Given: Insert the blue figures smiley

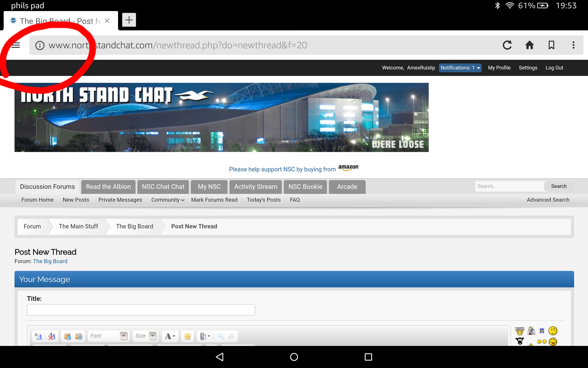Looking at the screenshot, I should click(x=542, y=331).
